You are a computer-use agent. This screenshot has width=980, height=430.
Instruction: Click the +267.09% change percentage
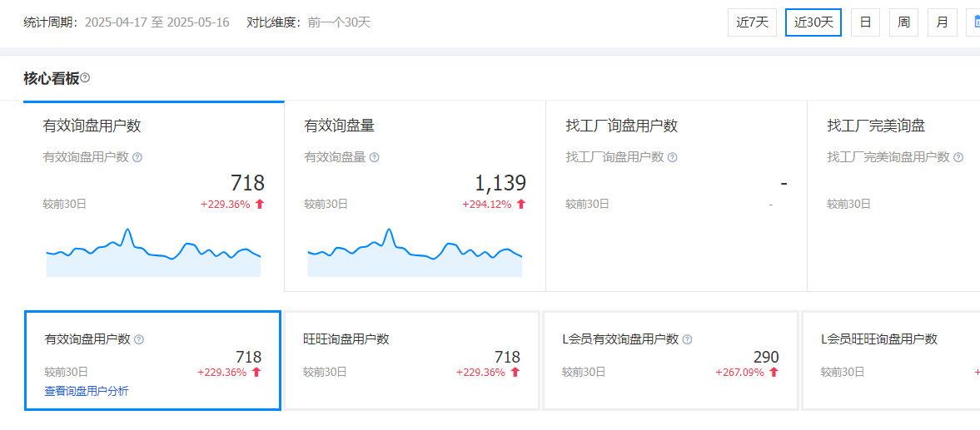740,373
